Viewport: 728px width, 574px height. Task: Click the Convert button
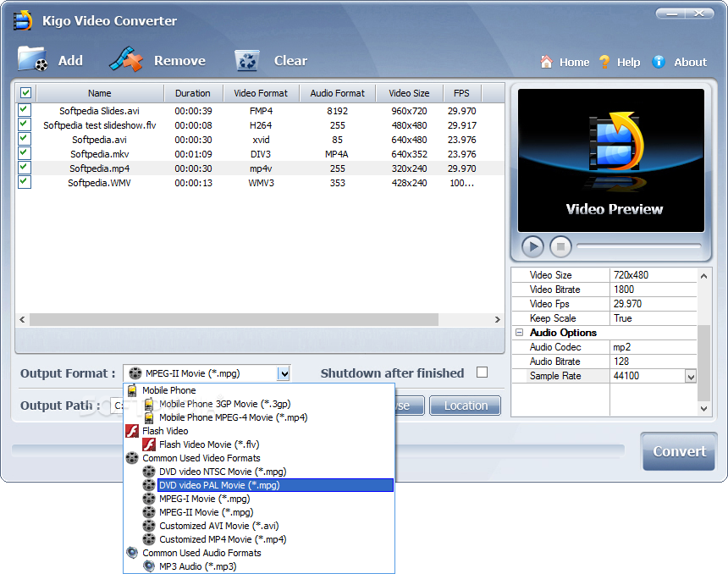[679, 451]
